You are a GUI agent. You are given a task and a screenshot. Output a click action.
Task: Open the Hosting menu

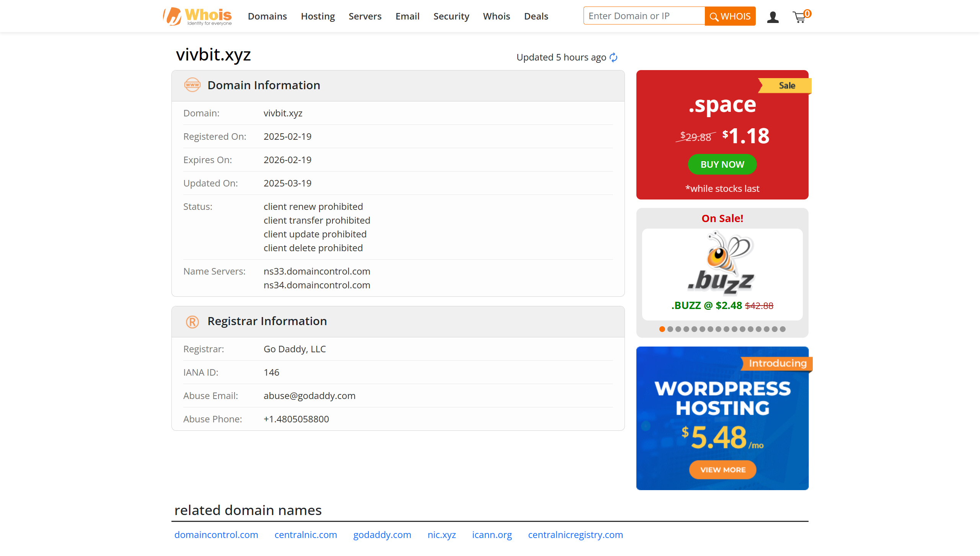coord(318,16)
